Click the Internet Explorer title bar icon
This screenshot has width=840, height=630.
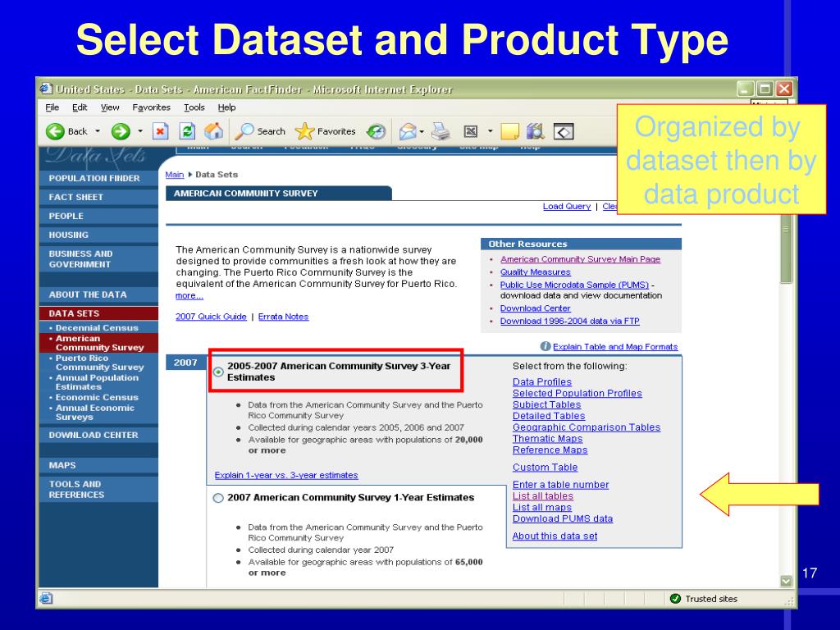[46, 89]
